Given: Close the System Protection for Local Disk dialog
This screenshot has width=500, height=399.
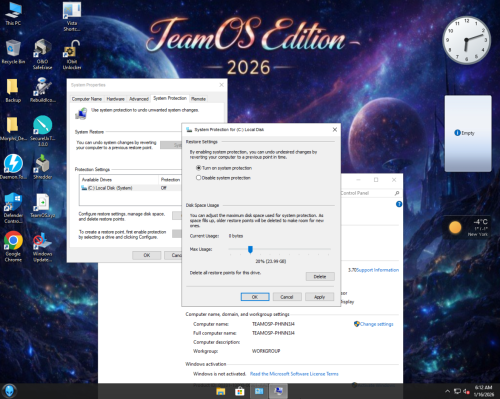Looking at the screenshot, I should pos(335,129).
